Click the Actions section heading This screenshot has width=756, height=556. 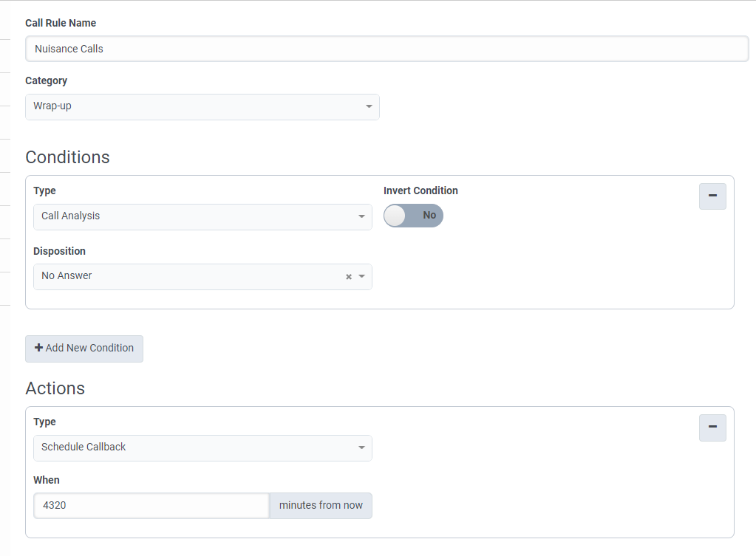[x=55, y=388]
